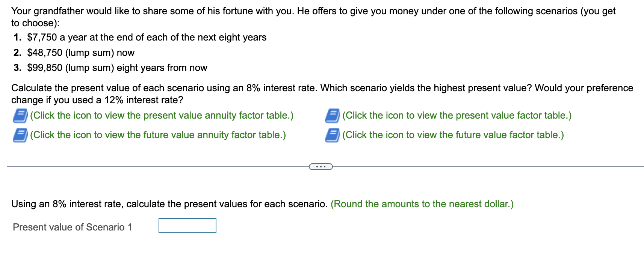Image resolution: width=644 pixels, height=262 pixels.
Task: Select the book icon for present value factor
Action: 333,115
